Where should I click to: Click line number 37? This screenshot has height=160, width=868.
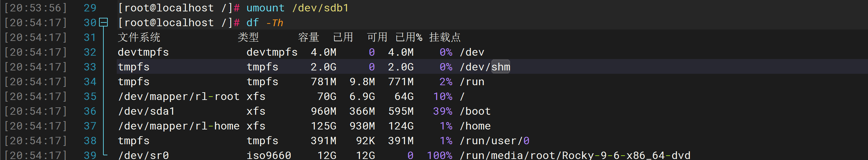[90, 126]
